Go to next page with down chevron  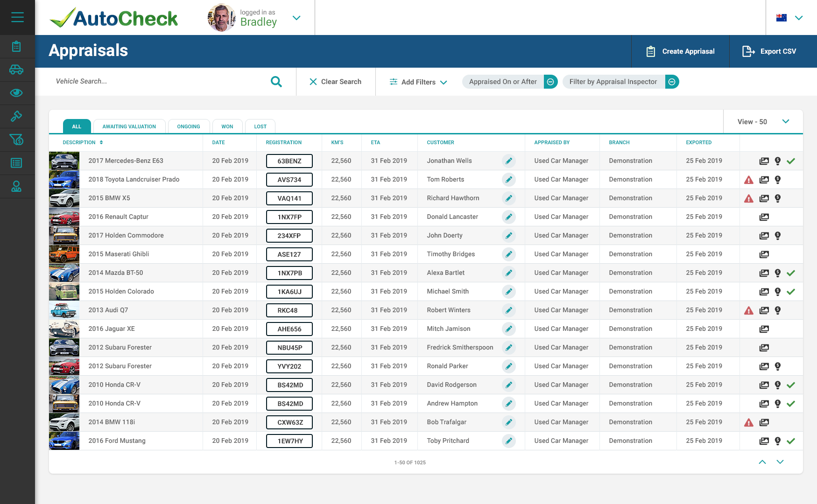pyautogui.click(x=780, y=462)
